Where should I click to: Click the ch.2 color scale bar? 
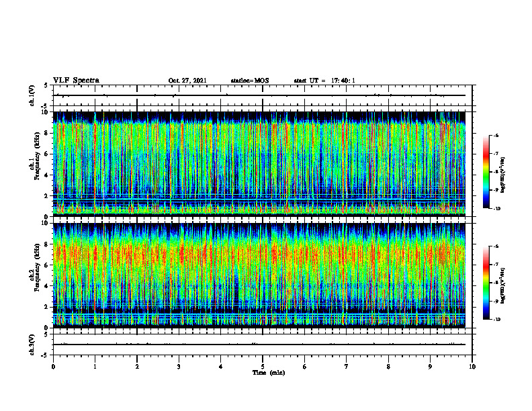(486, 283)
